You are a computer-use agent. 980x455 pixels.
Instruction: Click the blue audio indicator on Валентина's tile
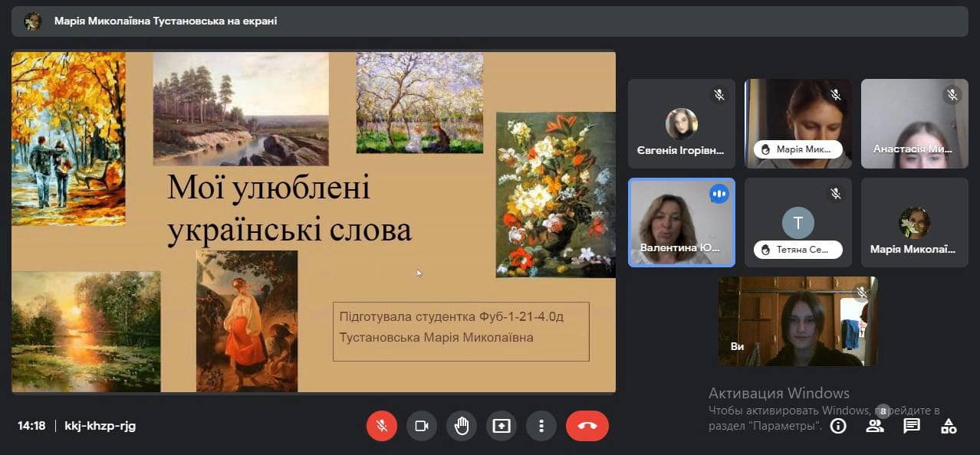point(719,195)
